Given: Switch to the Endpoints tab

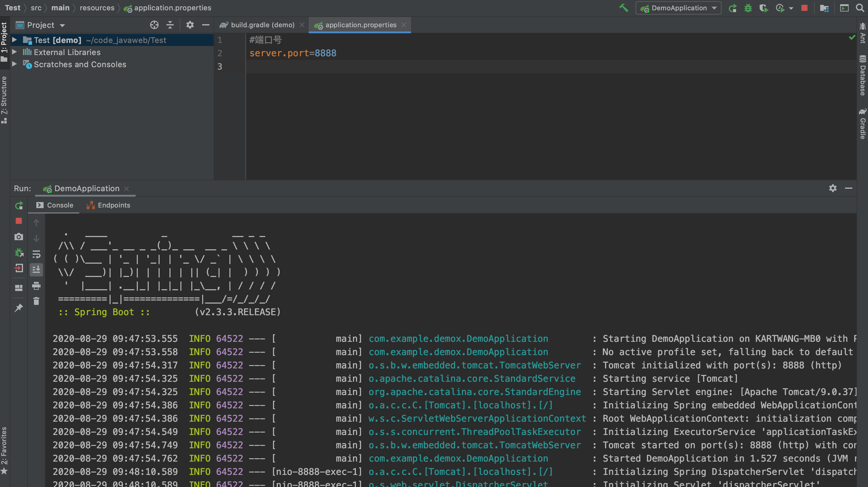Looking at the screenshot, I should [108, 205].
